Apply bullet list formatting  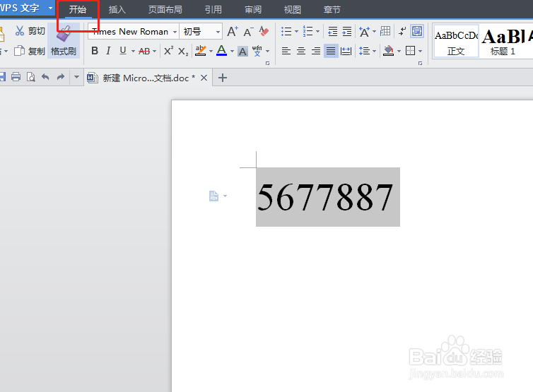pos(286,31)
